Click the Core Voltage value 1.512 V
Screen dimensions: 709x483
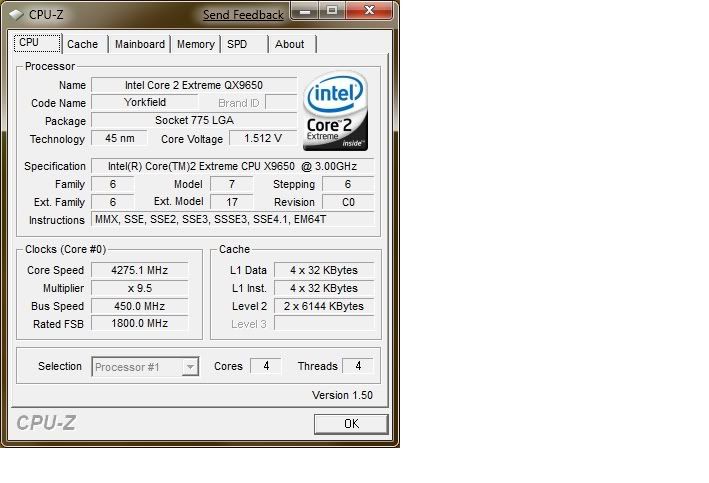pyautogui.click(x=263, y=138)
